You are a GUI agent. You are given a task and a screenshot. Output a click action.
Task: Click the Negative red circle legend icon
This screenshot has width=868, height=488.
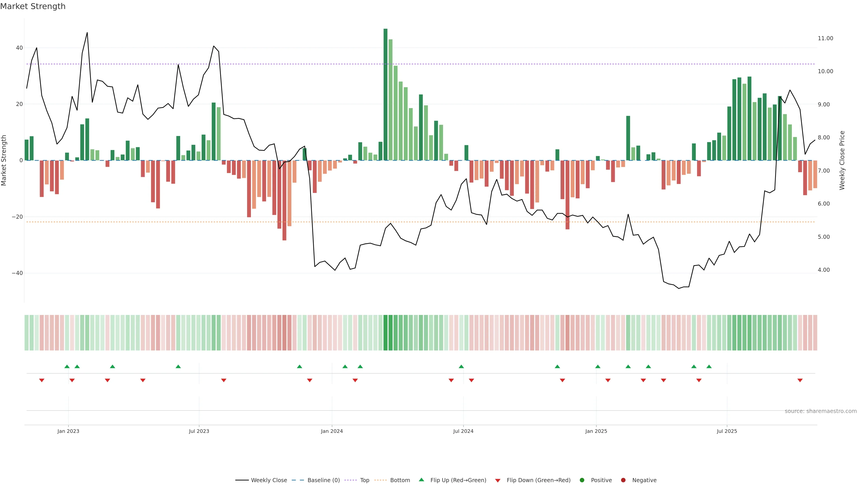[623, 480]
